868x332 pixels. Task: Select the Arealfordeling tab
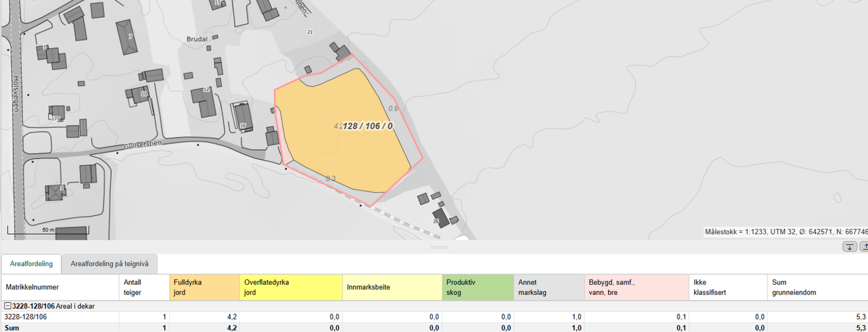(31, 264)
